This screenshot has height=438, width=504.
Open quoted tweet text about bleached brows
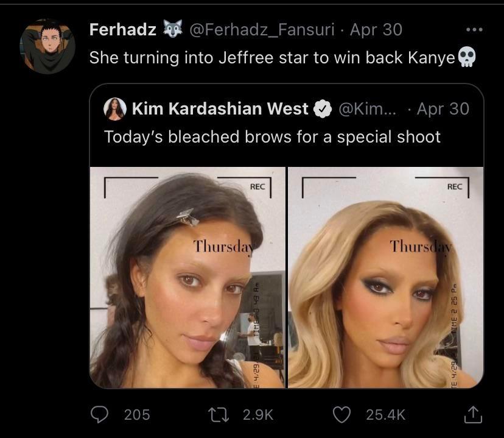(x=272, y=136)
